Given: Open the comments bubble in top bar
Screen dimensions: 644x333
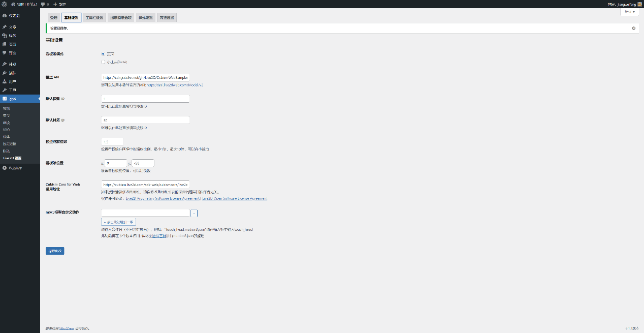Looking at the screenshot, I should (x=43, y=4).
